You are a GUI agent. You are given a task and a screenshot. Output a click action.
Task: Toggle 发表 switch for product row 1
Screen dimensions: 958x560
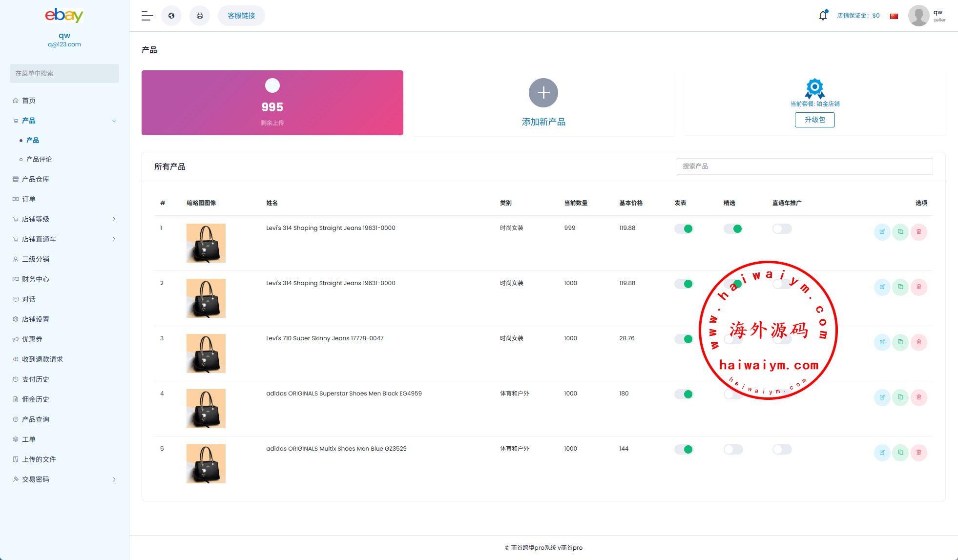pos(684,228)
